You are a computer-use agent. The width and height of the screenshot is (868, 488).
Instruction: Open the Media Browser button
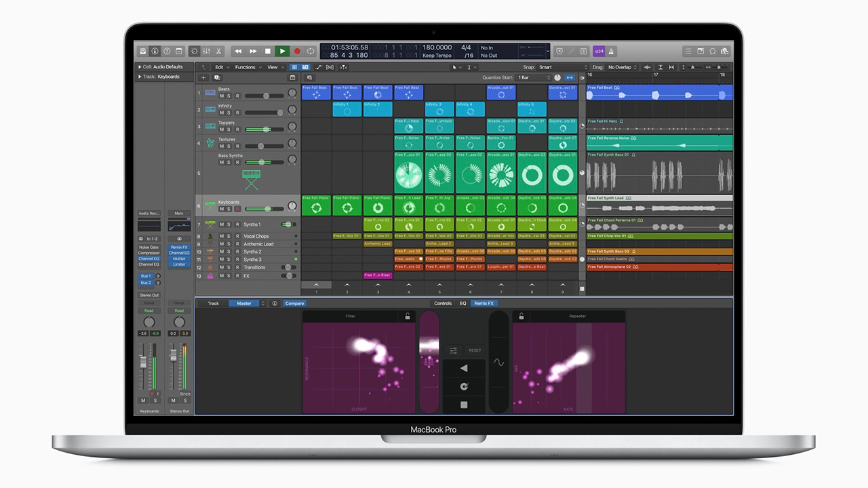[725, 51]
